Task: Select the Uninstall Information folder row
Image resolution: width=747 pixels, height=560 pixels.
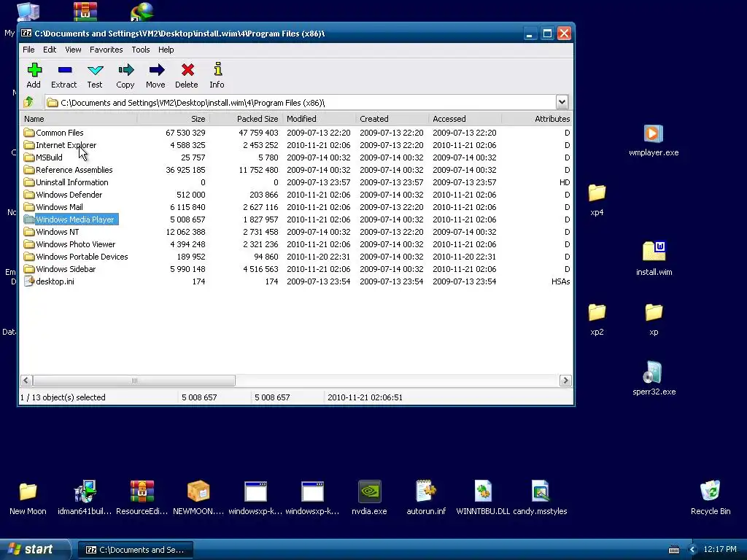Action: click(296, 182)
